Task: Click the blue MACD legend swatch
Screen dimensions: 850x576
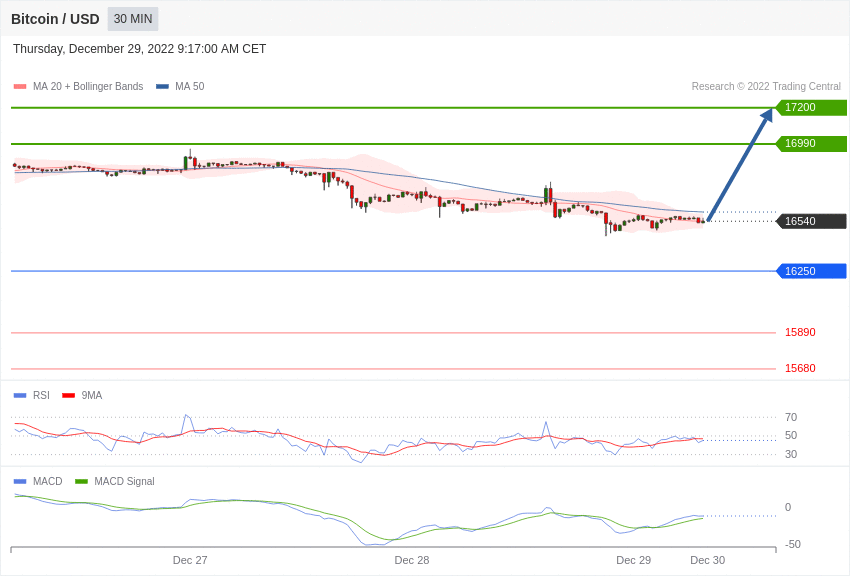Action: 20,481
